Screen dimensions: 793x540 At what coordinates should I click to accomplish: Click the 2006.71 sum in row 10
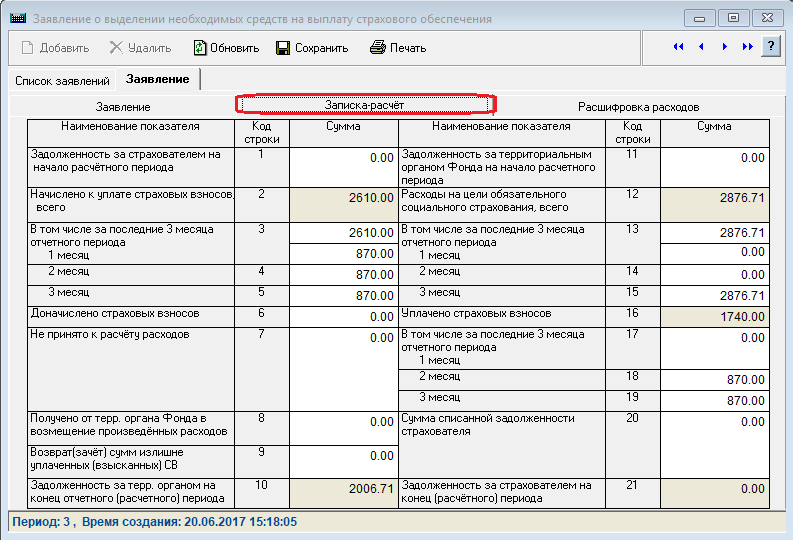point(344,493)
